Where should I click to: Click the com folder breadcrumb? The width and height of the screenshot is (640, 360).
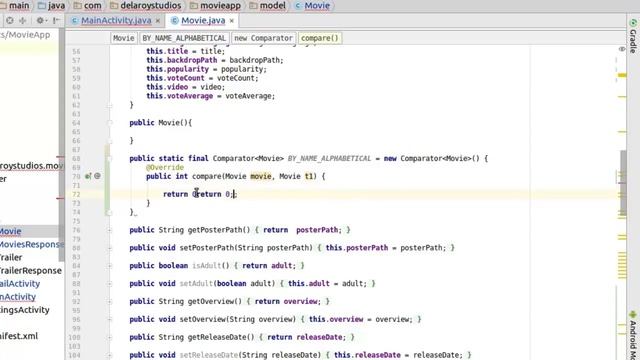87,6
